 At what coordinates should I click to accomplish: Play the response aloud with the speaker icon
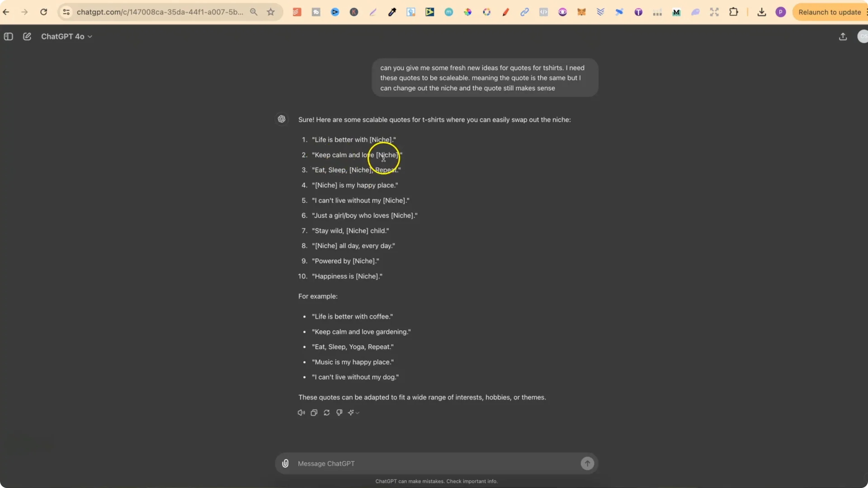(x=301, y=413)
